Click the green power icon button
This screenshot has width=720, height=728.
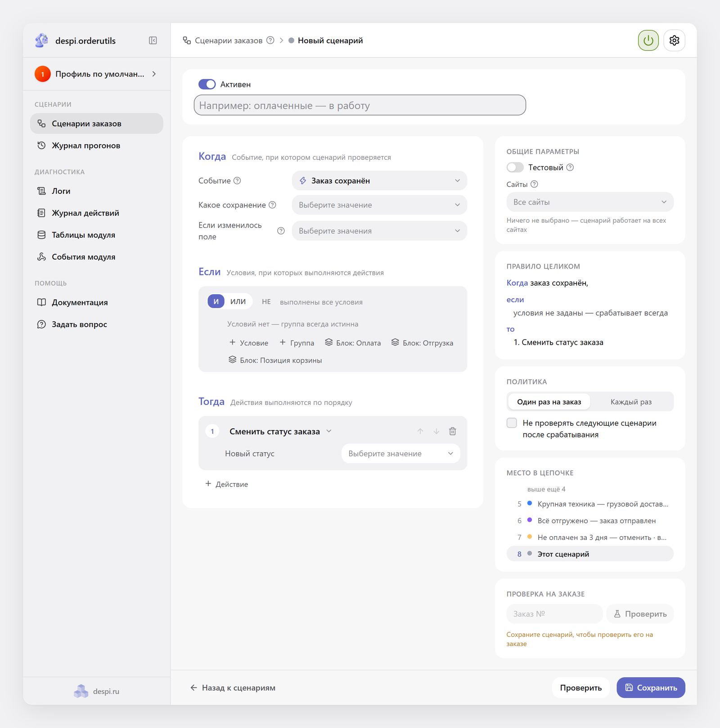click(648, 40)
